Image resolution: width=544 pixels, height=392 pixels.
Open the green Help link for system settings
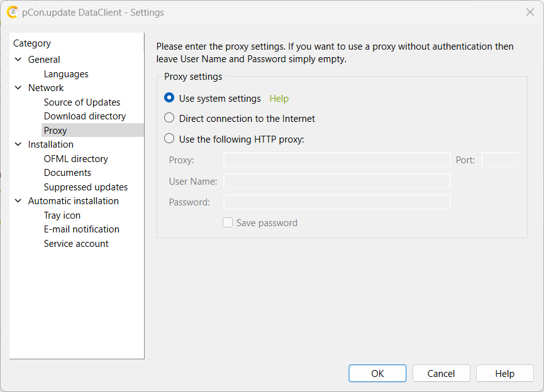[279, 99]
